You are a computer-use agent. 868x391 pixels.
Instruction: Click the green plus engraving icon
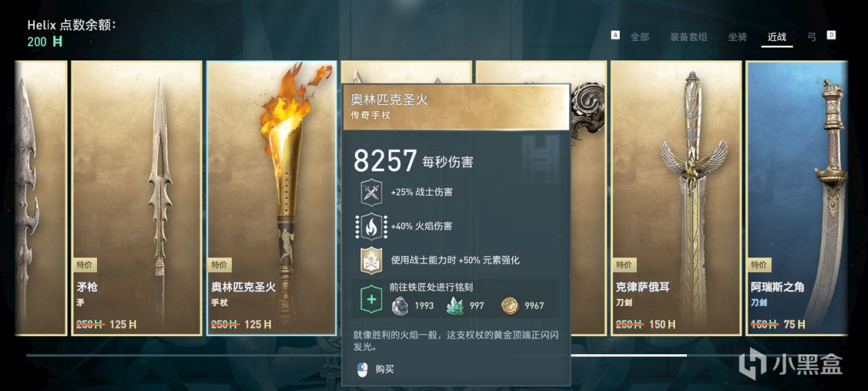371,299
